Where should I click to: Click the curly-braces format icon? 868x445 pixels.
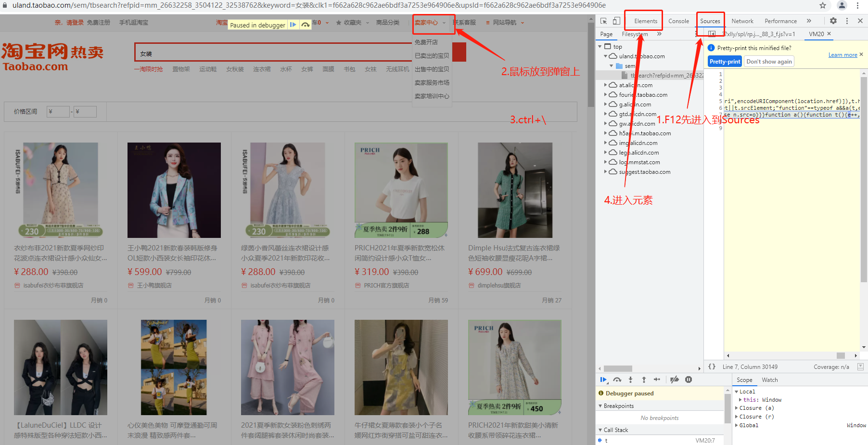[712, 366]
